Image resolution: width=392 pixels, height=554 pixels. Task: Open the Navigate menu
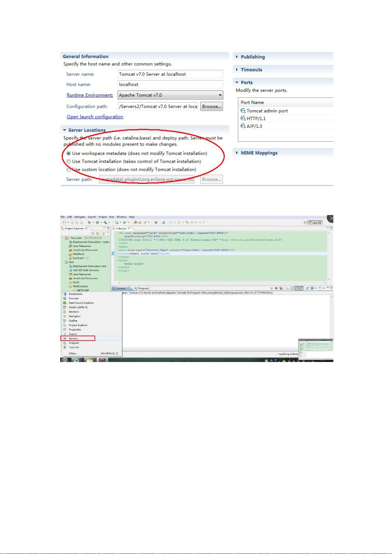[80, 217]
